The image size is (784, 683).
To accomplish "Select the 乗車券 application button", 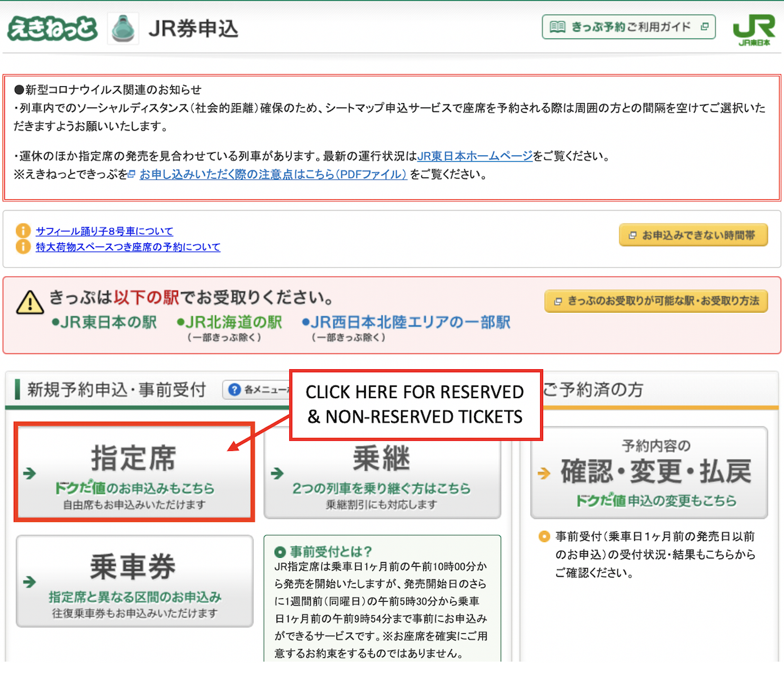I will pyautogui.click(x=135, y=581).
